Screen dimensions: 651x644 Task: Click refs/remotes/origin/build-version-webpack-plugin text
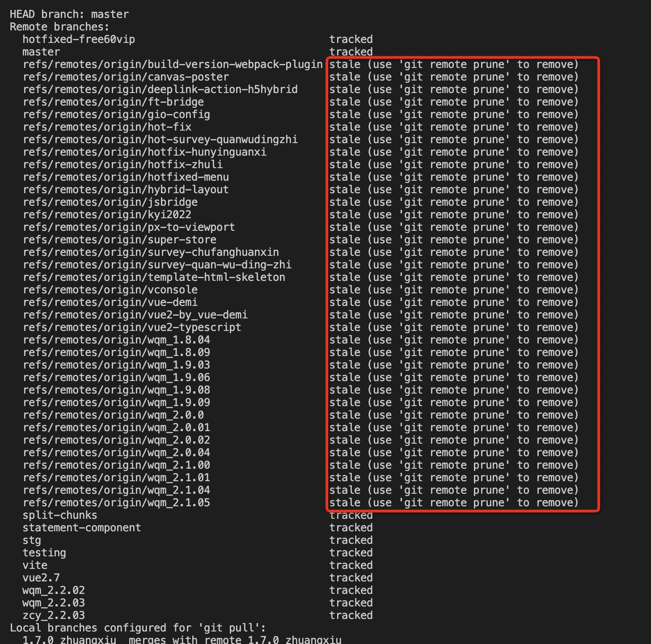(173, 64)
